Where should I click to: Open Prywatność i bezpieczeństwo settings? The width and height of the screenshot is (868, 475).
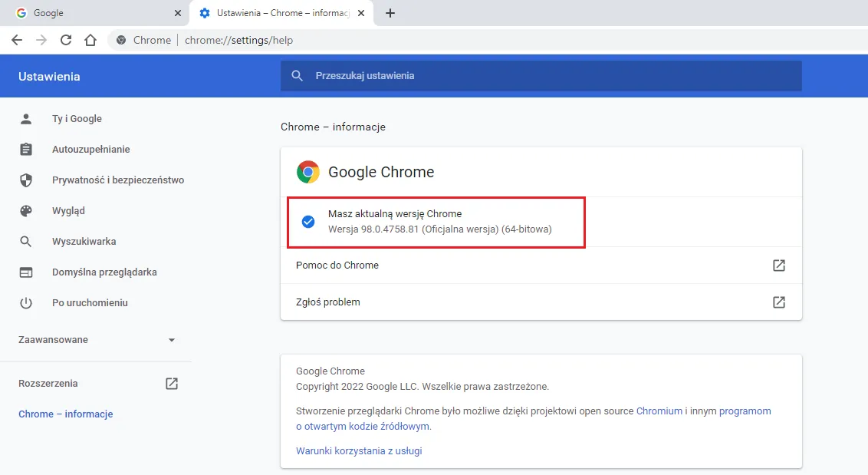pyautogui.click(x=117, y=180)
